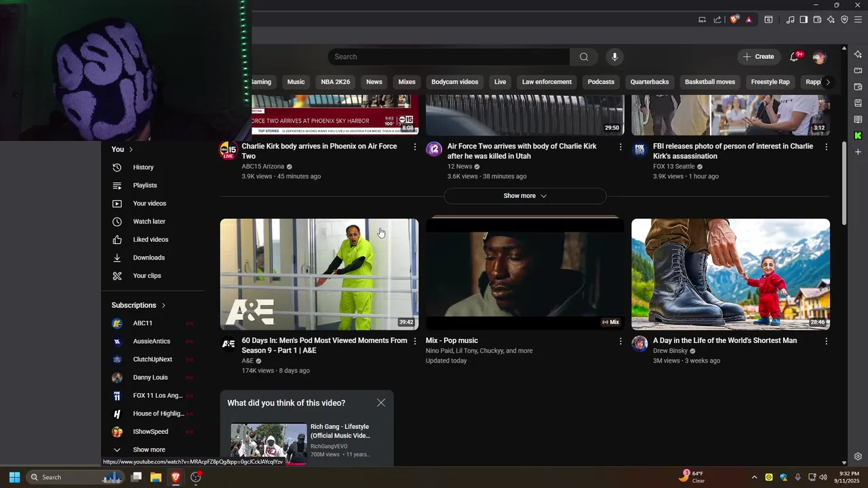Click the share page icon in address bar
The image size is (868, 488).
(717, 20)
